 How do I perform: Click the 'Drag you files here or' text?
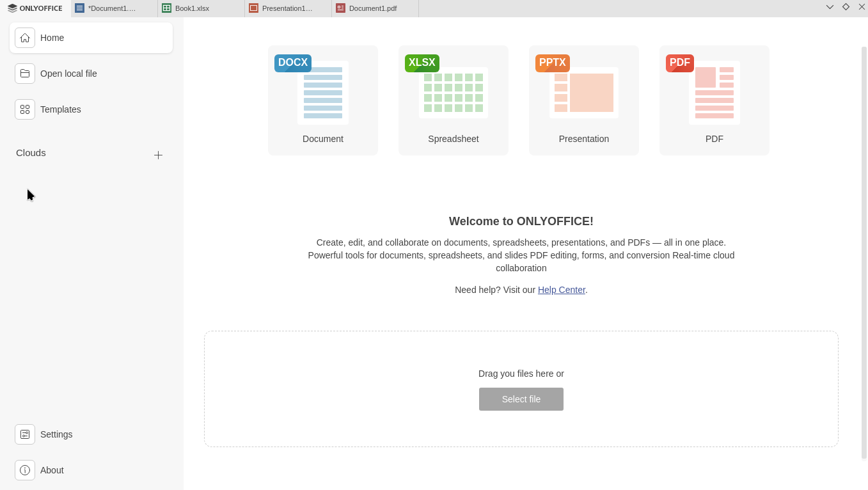pyautogui.click(x=521, y=374)
